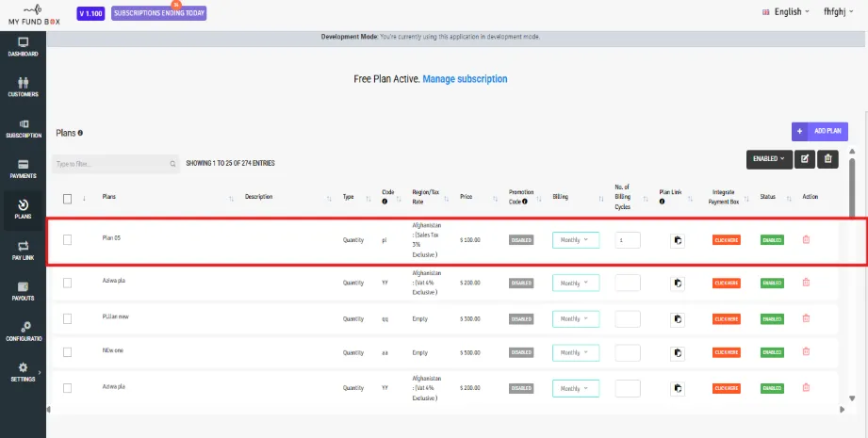Delete NEw one using its trash icon
The height and width of the screenshot is (438, 868).
coord(806,351)
